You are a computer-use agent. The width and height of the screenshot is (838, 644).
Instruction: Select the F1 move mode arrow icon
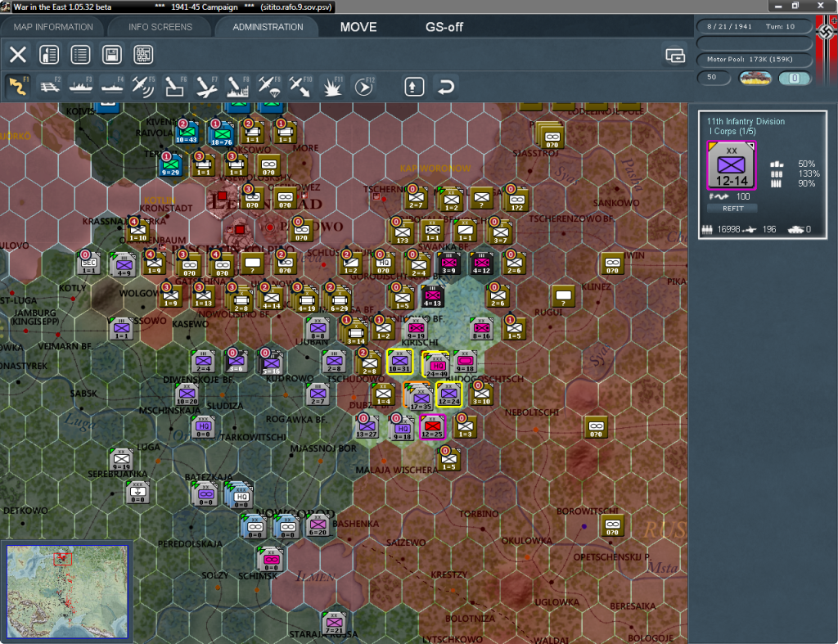coord(18,86)
